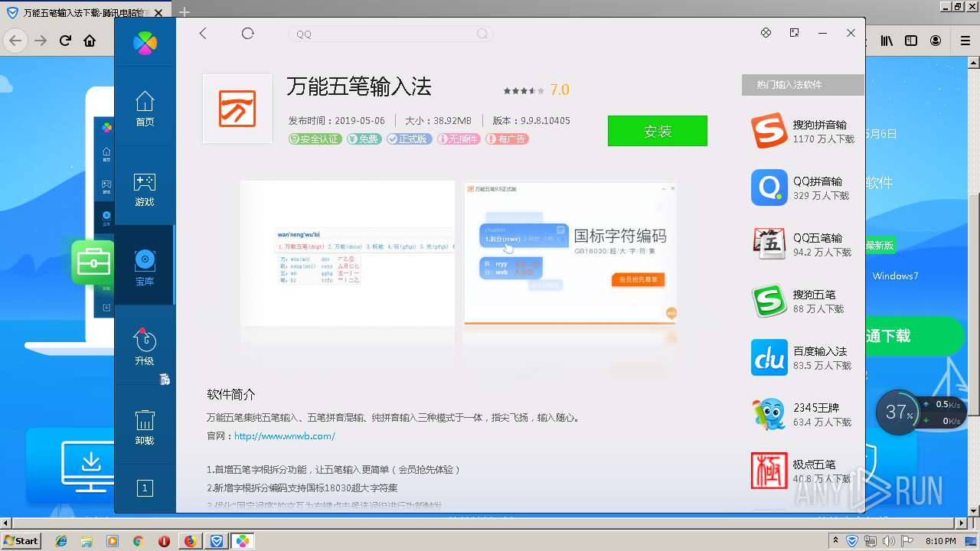Screen dimensions: 980x551
Task: Open Internet Explorer from taskbar
Action: 61,541
